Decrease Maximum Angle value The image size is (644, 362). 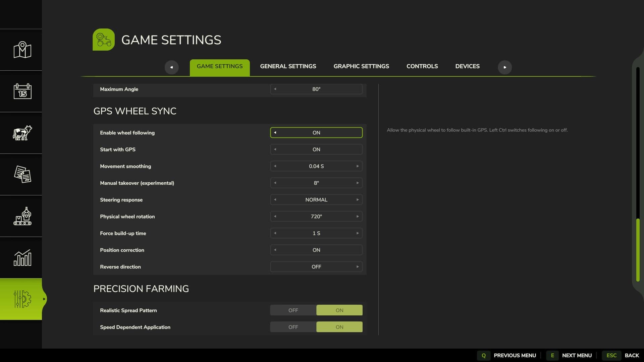[275, 89]
